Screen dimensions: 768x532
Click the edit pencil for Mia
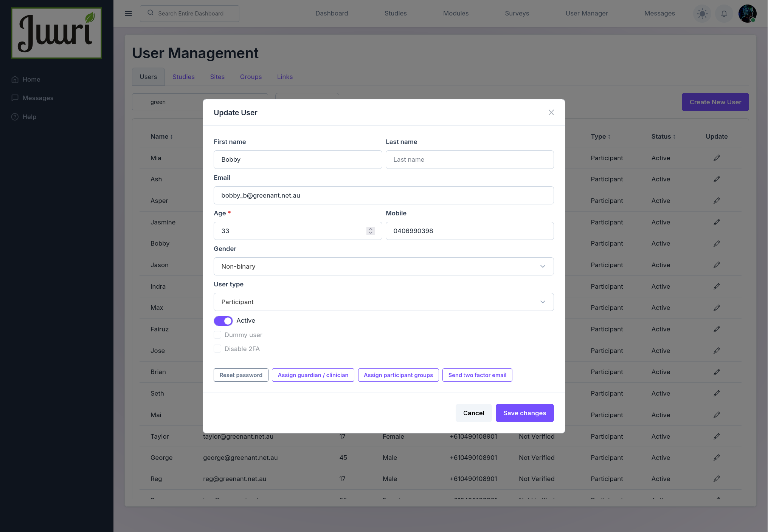point(717,158)
